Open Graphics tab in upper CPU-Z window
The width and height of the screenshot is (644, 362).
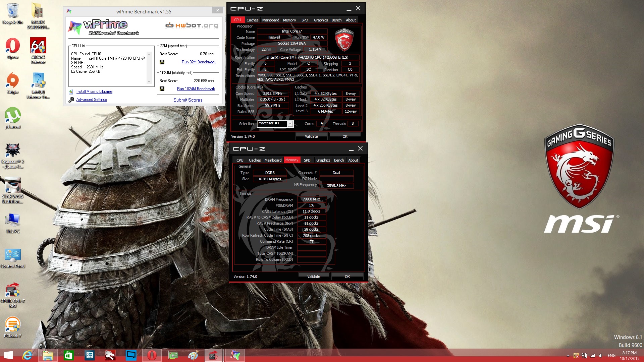point(321,20)
